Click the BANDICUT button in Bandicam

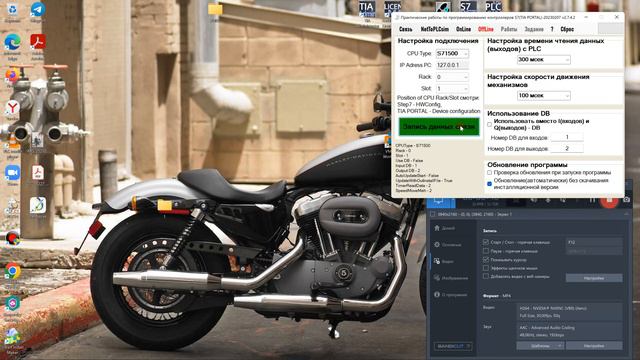[x=453, y=346]
